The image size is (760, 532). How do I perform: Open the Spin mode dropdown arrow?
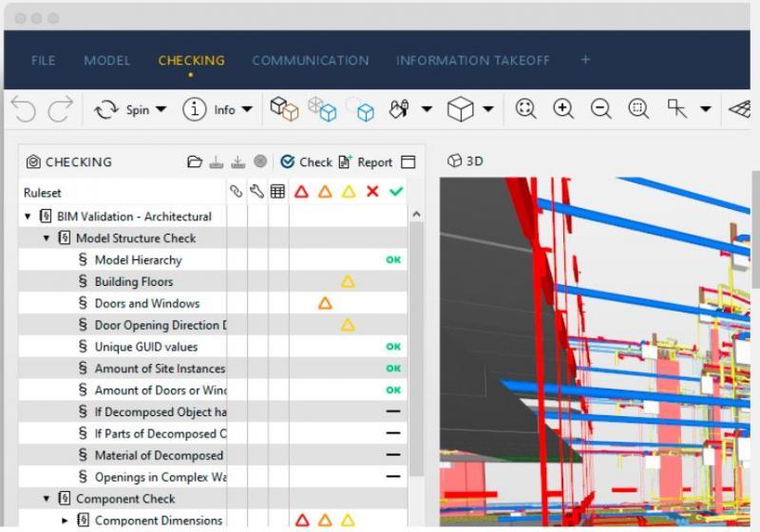click(161, 109)
